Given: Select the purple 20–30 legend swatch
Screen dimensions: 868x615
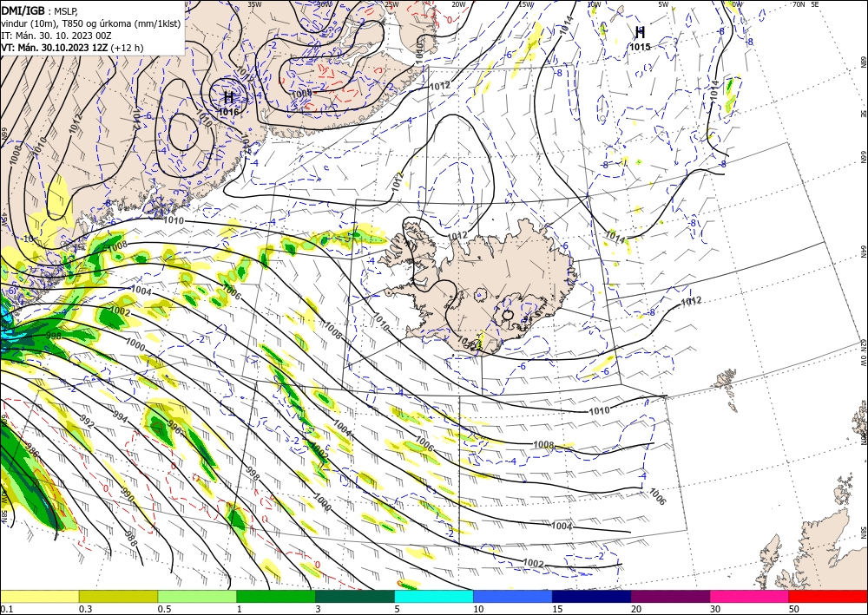Looking at the screenshot, I should tap(670, 596).
